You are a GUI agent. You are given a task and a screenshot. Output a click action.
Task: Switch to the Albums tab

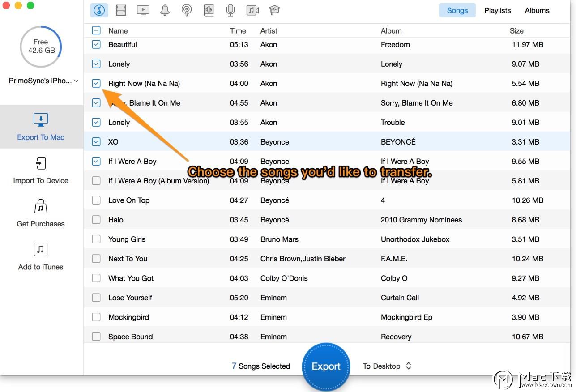coord(537,10)
